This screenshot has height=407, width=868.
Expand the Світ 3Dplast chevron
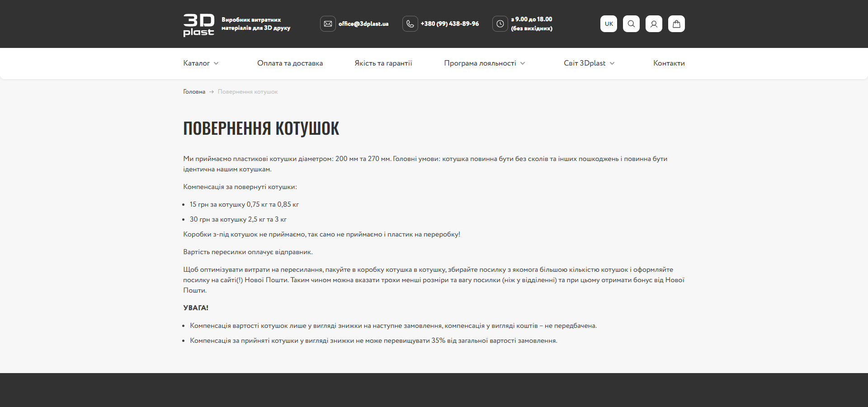(612, 63)
